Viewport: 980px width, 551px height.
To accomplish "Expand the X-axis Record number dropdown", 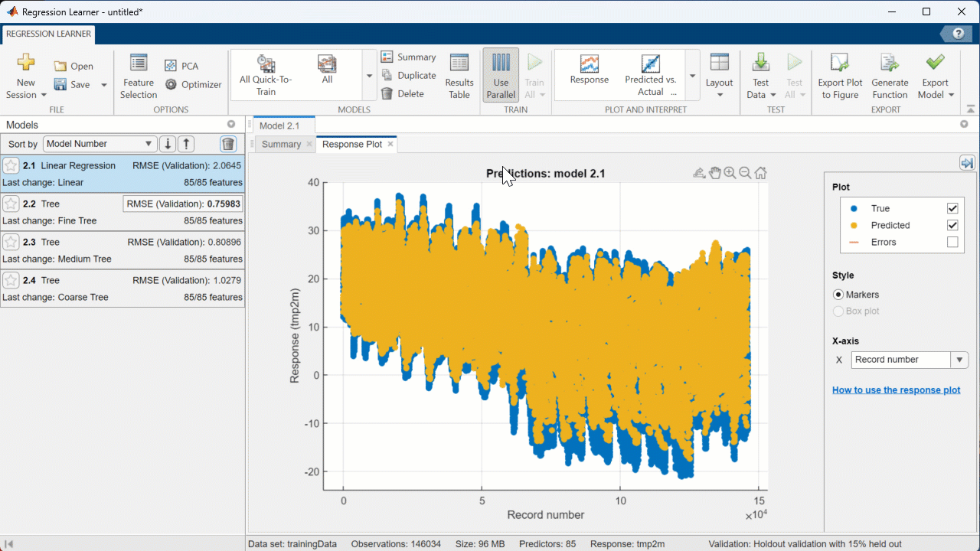I will [959, 360].
